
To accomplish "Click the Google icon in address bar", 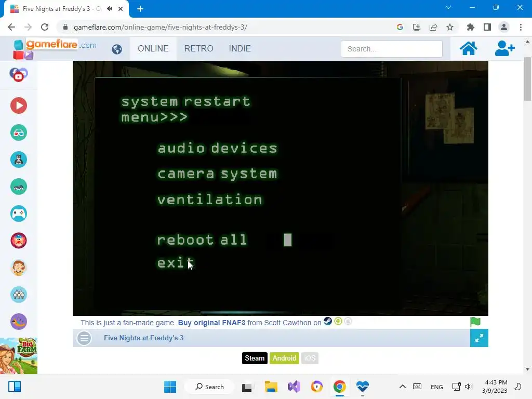I will [400, 27].
